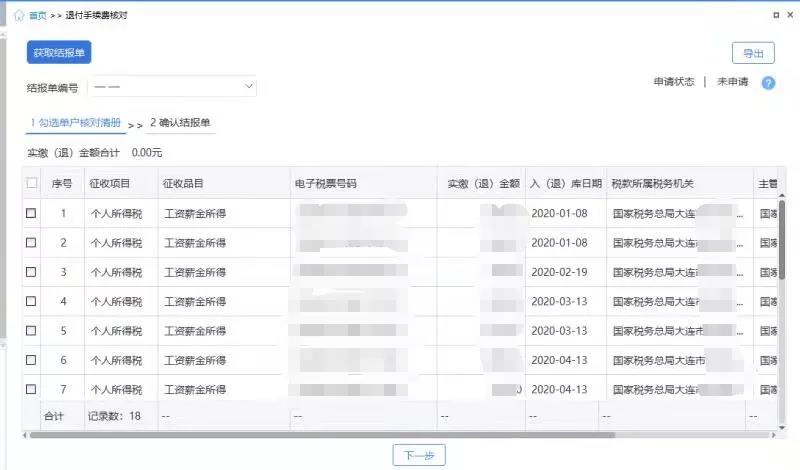Check the box for row 7

click(31, 389)
